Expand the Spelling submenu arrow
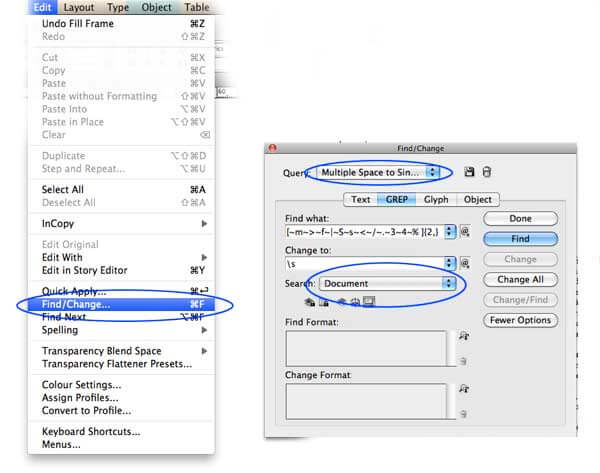The width and height of the screenshot is (600, 473). tap(204, 330)
